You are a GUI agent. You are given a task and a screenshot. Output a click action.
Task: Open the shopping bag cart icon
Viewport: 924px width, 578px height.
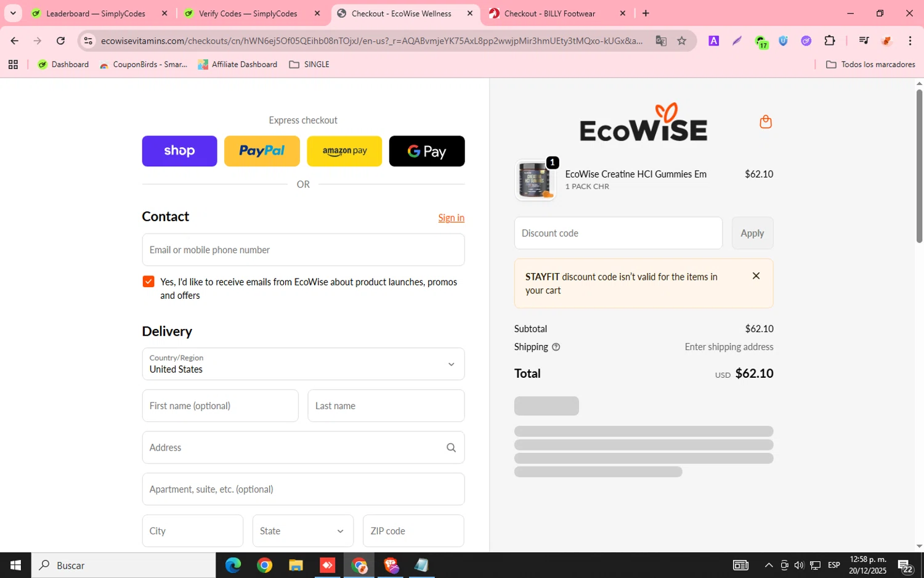[x=766, y=121]
